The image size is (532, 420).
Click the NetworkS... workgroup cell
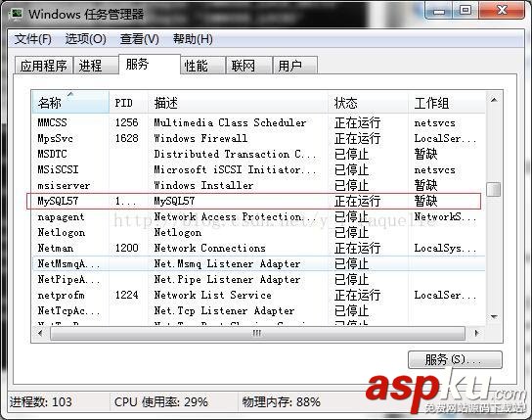point(445,216)
